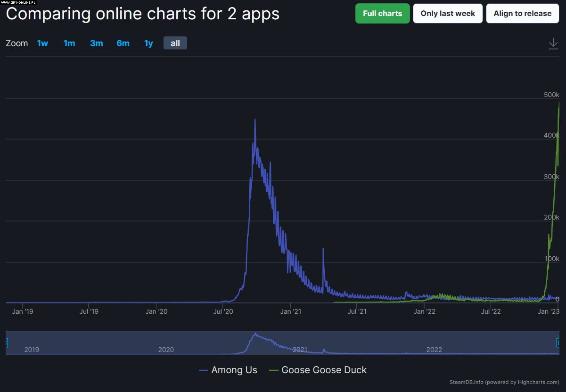The width and height of the screenshot is (566, 392).
Task: Switch to Only last week view
Action: click(448, 13)
